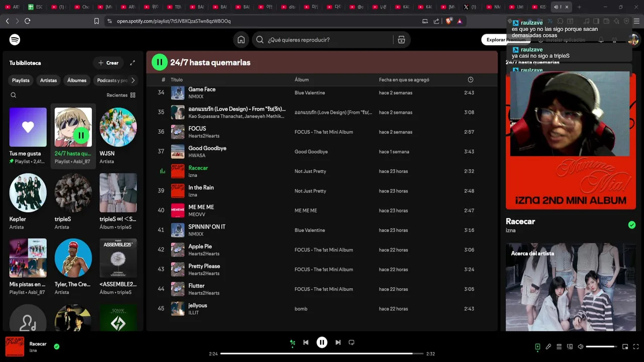Toggle the Now Playing view icon
Image resolution: width=644 pixels, height=362 pixels.
(x=537, y=346)
